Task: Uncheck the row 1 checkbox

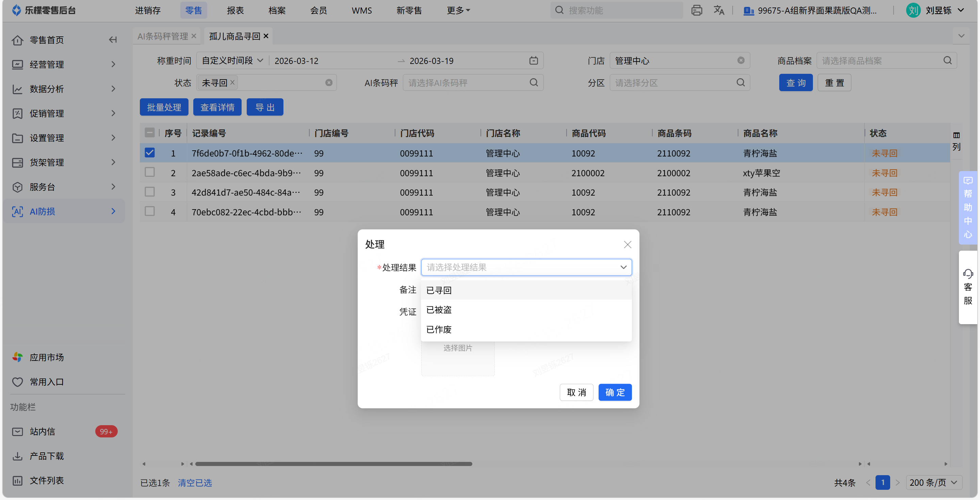Action: (x=149, y=153)
